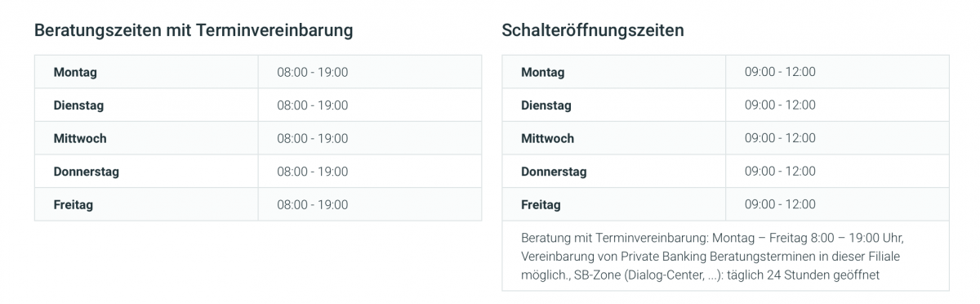Screen dimensions: 980x304
Task: Select Donnerstag in the Schalteröffnungszeiten table
Action: pos(554,172)
